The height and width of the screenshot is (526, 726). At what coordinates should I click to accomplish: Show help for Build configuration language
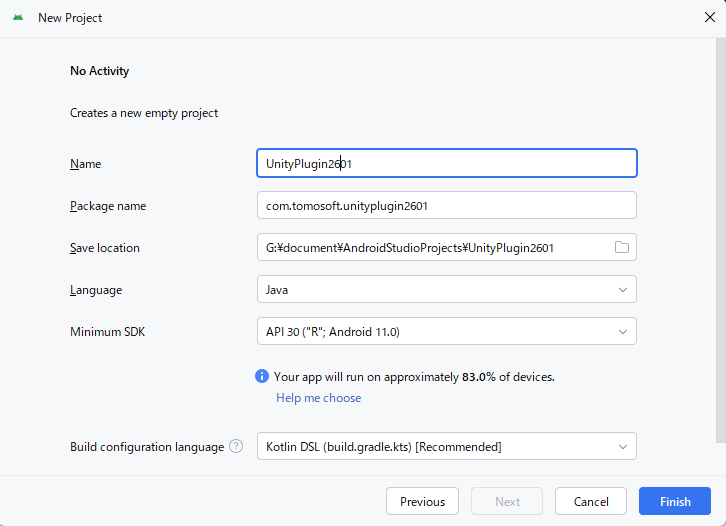pos(236,446)
